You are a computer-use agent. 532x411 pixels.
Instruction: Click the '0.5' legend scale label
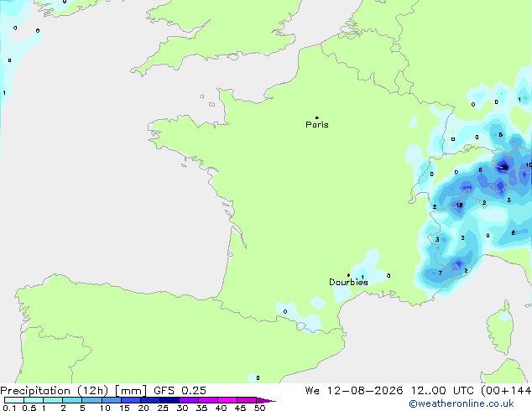tap(29, 408)
